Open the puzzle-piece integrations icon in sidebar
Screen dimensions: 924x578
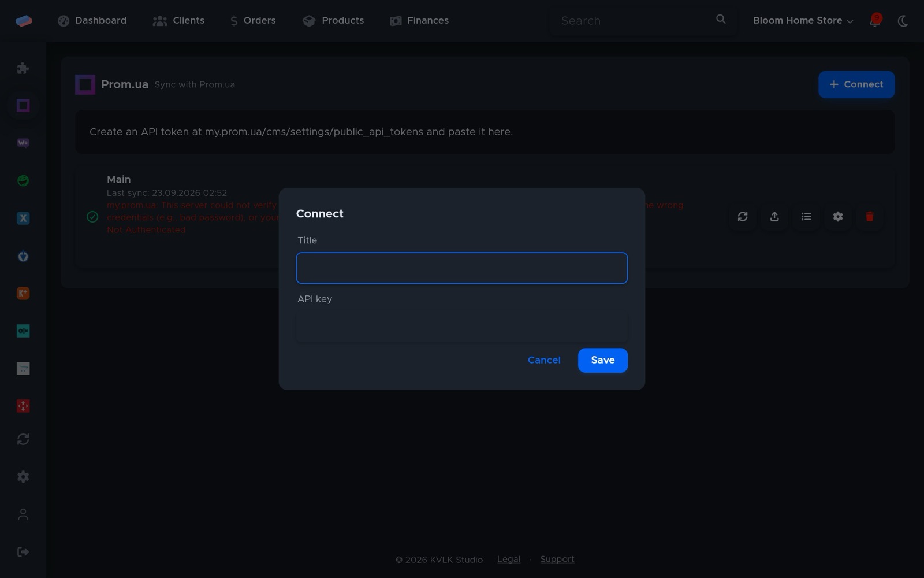[x=23, y=68]
